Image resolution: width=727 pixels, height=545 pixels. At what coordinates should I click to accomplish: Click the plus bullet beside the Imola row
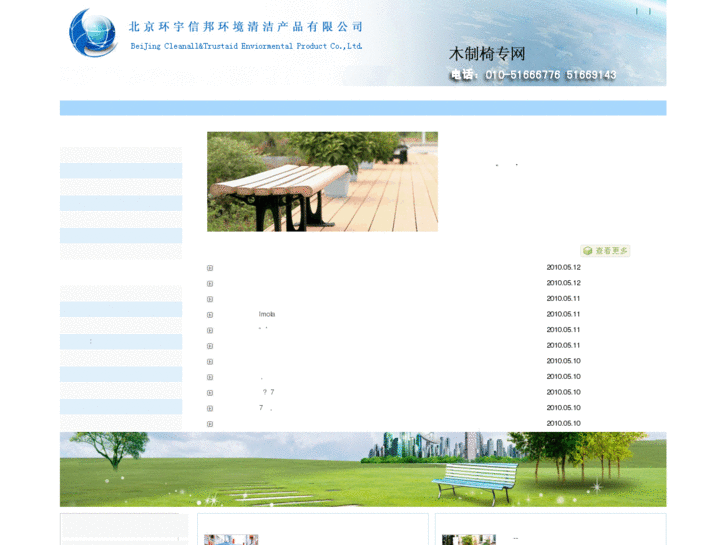tap(210, 315)
